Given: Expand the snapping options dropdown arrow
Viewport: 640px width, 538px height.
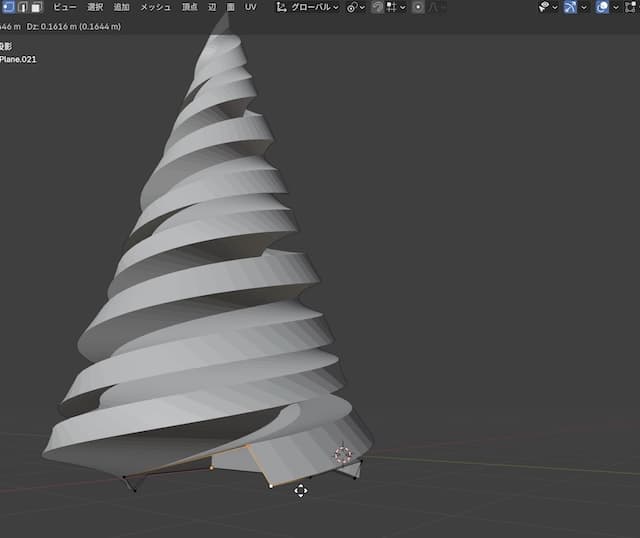Looking at the screenshot, I should pos(403,7).
